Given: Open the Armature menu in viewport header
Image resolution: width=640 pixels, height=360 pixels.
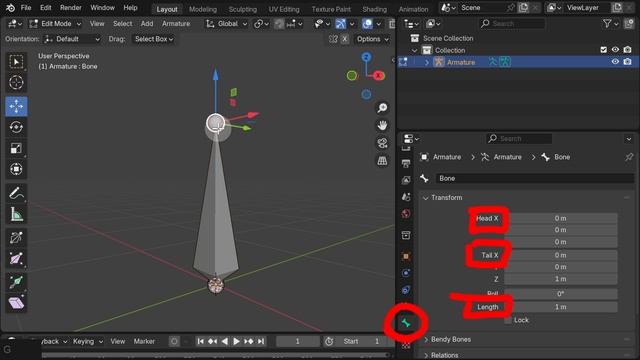Looking at the screenshot, I should (176, 24).
